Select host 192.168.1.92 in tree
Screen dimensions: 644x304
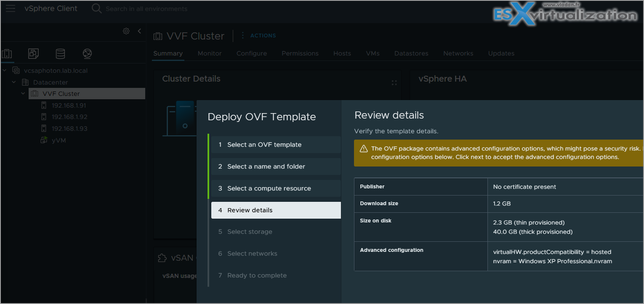point(69,117)
